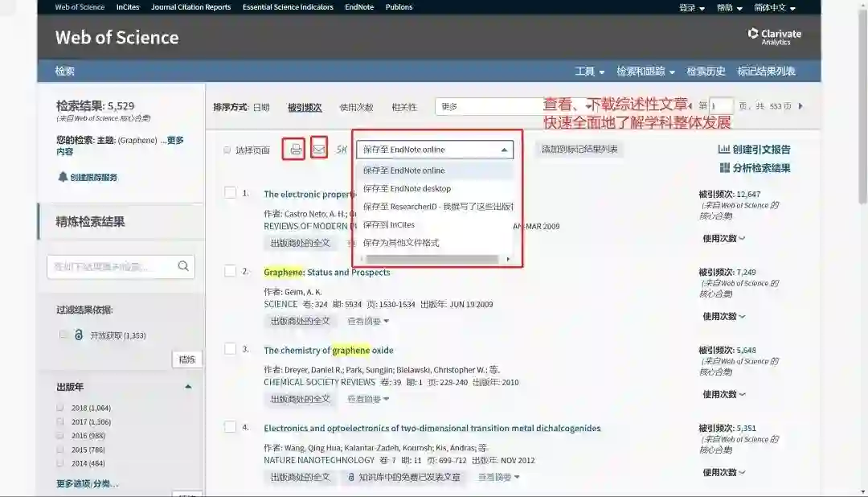Screen dimensions: 868x497
Task: Open Essential Science Indicators link
Action: [x=288, y=7]
